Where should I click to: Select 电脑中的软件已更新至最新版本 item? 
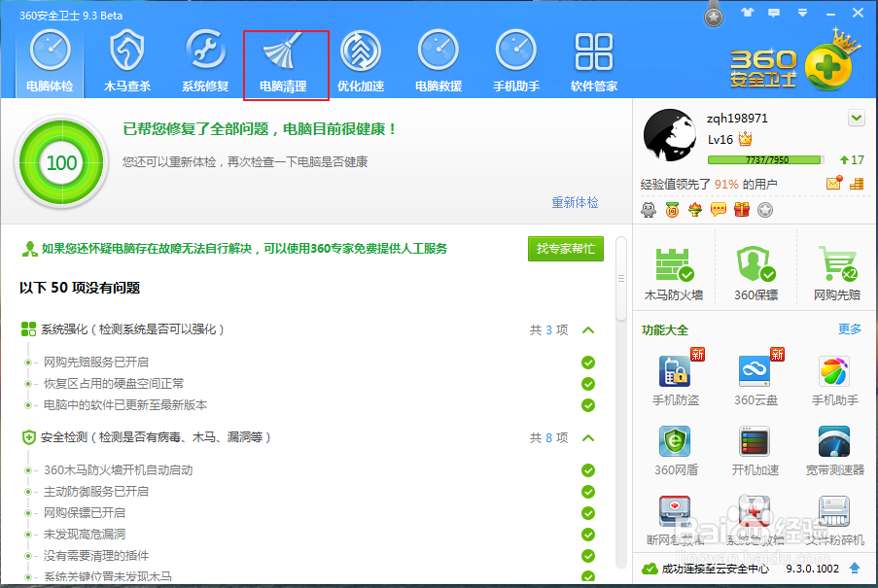click(x=125, y=405)
